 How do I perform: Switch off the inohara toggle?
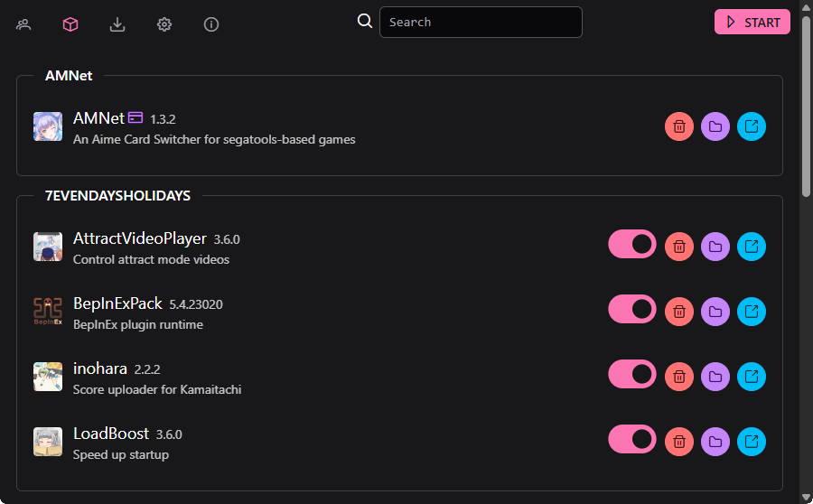pos(632,374)
